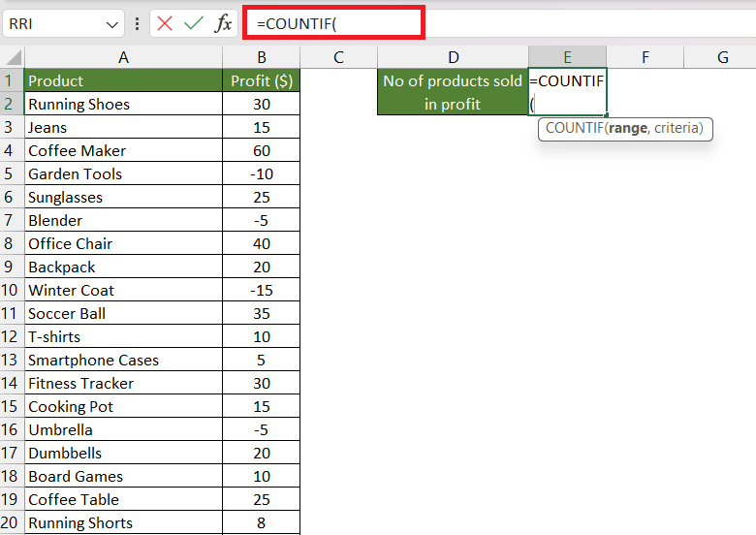The height and width of the screenshot is (535, 756).
Task: Click Office Chair's profit value 40
Action: [262, 243]
